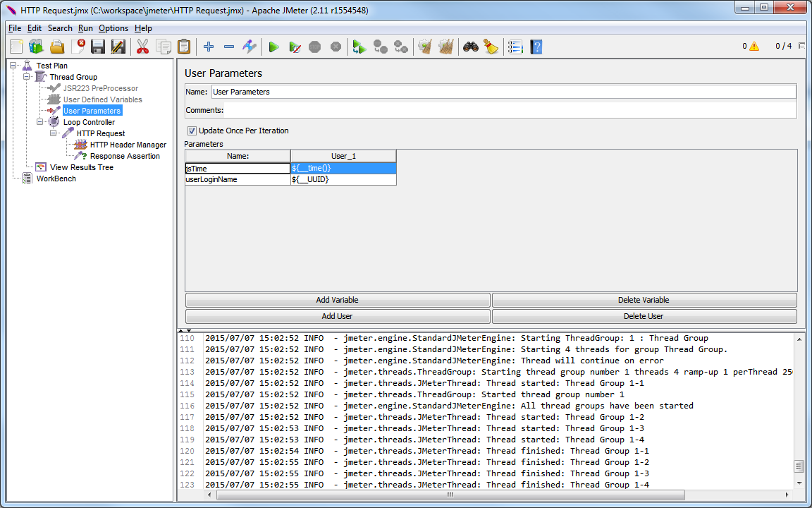This screenshot has height=508, width=812.
Task: Open Search with the binoculars icon
Action: tap(470, 47)
